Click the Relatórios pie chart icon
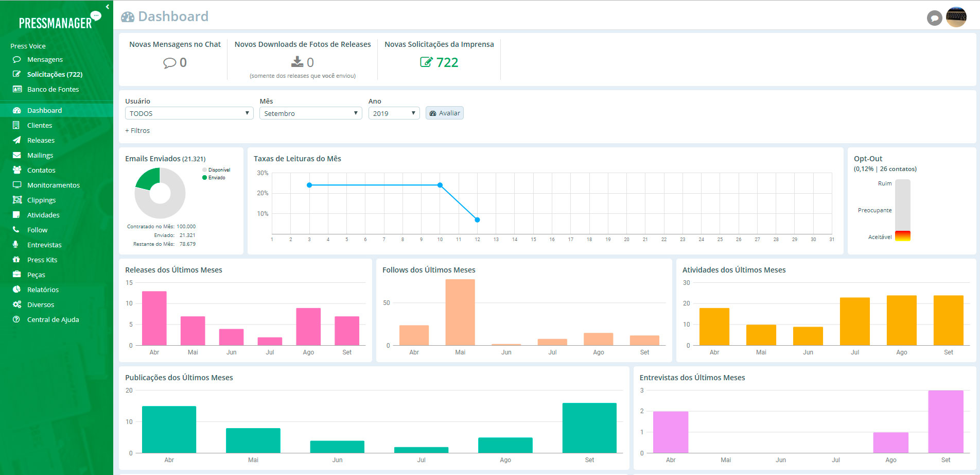 click(x=16, y=290)
